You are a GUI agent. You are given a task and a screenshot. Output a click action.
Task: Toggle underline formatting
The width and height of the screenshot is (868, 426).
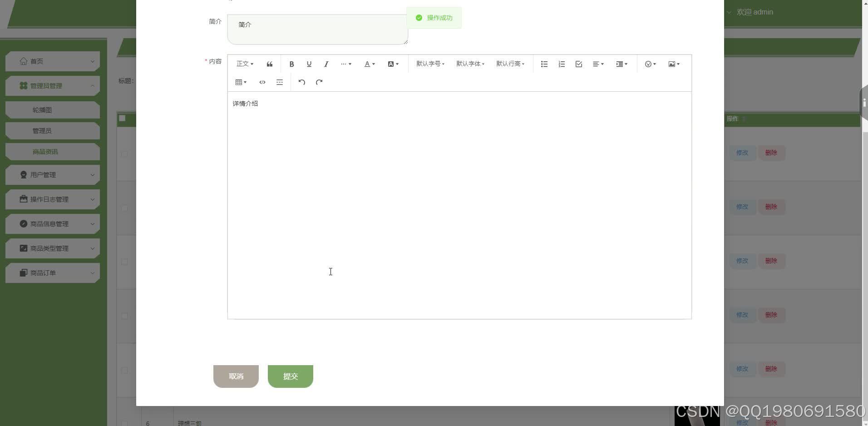pos(309,64)
